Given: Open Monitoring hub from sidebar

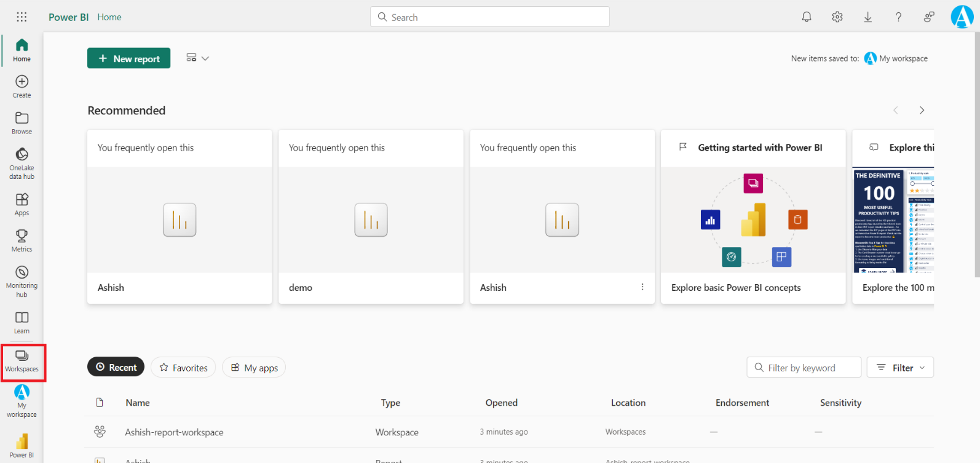Looking at the screenshot, I should point(22,280).
